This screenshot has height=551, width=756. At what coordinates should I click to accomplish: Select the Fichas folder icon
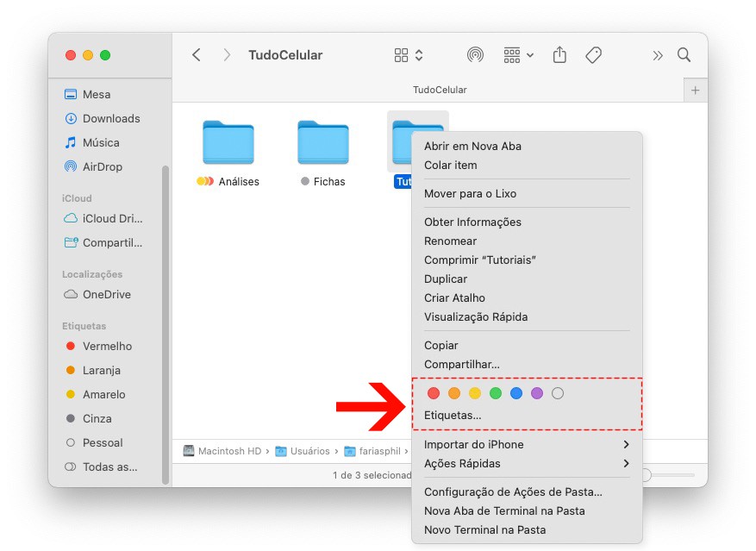coord(322,143)
